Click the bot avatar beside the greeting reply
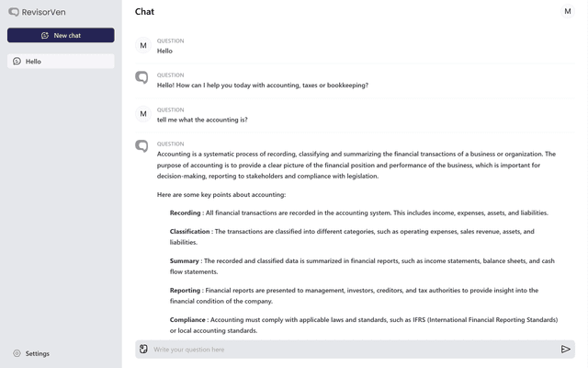Image resolution: width=588 pixels, height=368 pixels. [x=141, y=78]
